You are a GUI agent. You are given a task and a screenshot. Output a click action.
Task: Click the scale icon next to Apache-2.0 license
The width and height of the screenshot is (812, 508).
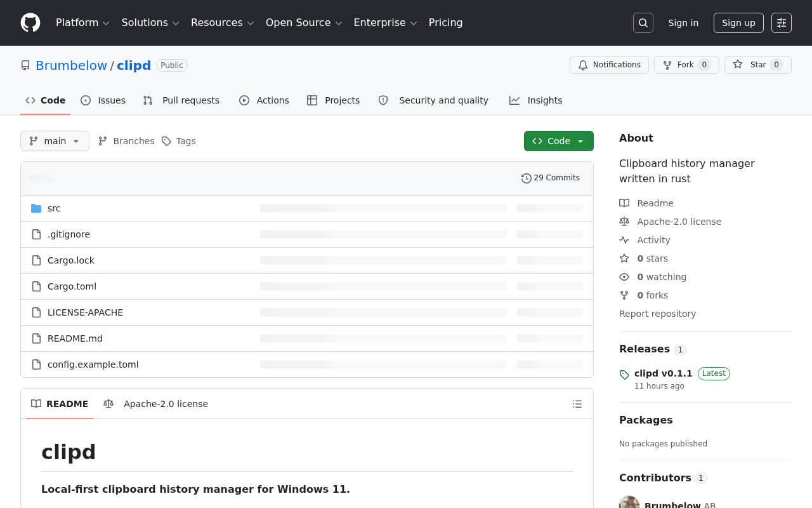click(x=624, y=222)
